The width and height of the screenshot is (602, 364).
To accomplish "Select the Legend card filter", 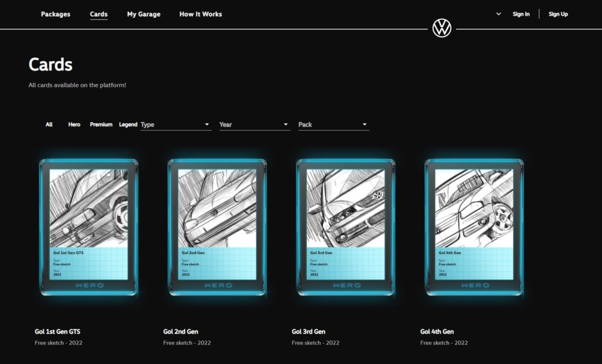I will 128,124.
